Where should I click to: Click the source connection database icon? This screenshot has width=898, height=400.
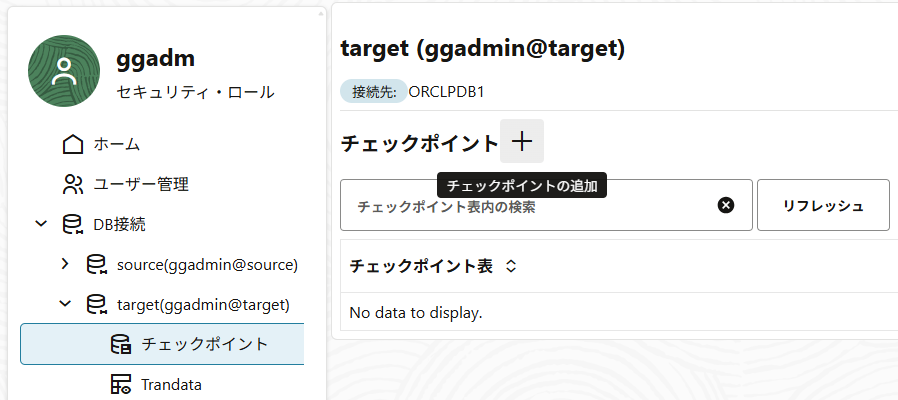pos(96,264)
